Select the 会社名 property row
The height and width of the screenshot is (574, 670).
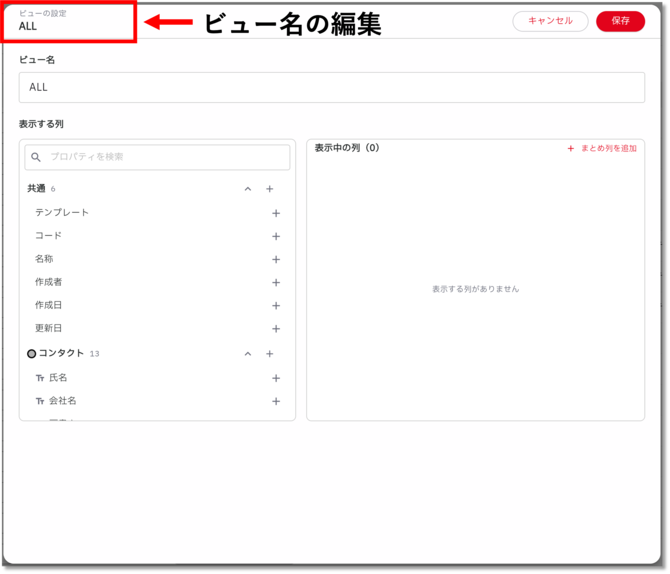[x=157, y=401]
